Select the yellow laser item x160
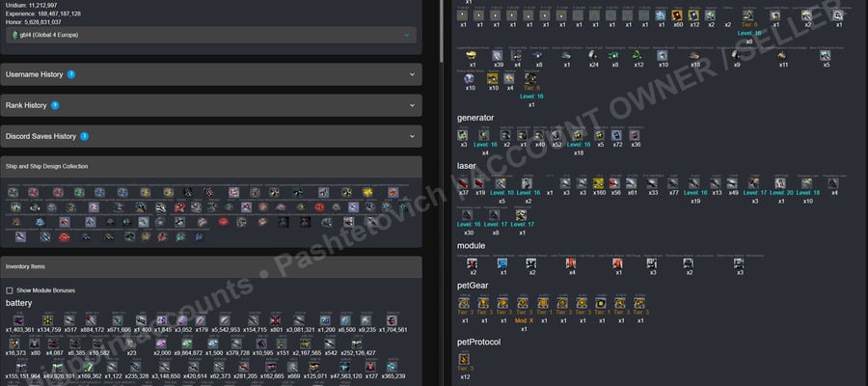868x386 pixels. tap(599, 183)
